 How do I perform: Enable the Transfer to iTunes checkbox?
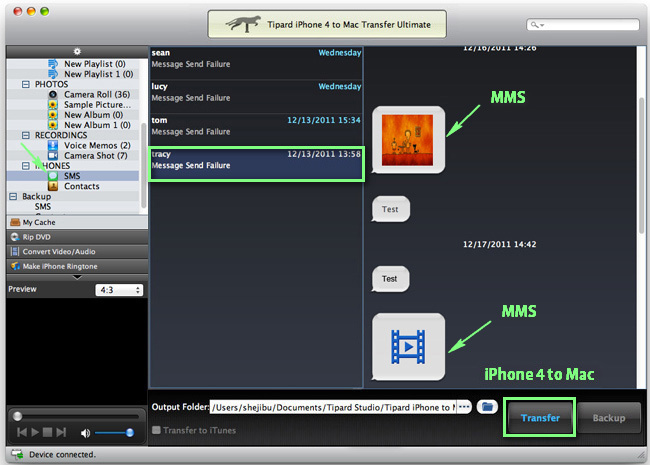click(156, 430)
